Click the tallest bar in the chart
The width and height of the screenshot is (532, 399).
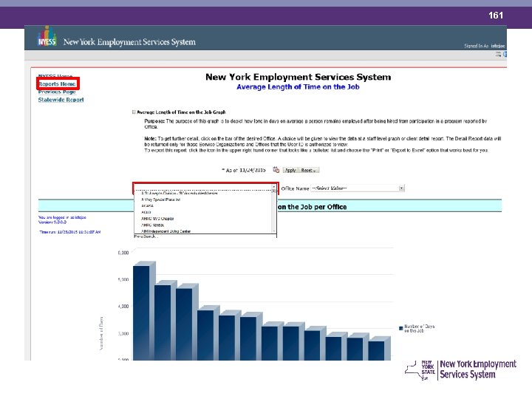pyautogui.click(x=141, y=313)
